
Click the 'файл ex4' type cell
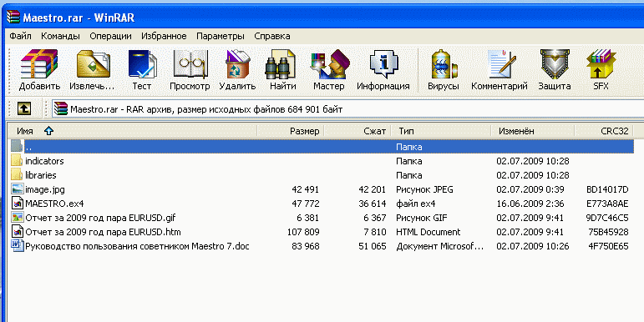[416, 204]
